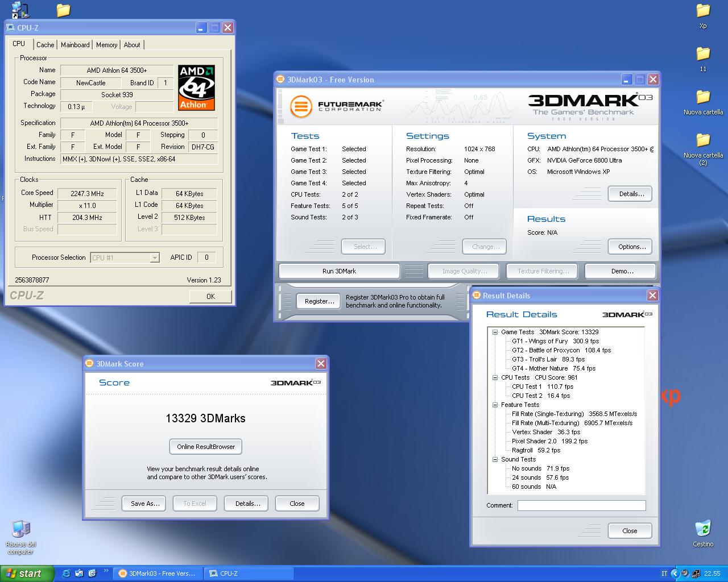728x582 pixels.
Task: Collapse the Game Tests tree node
Action: point(495,332)
